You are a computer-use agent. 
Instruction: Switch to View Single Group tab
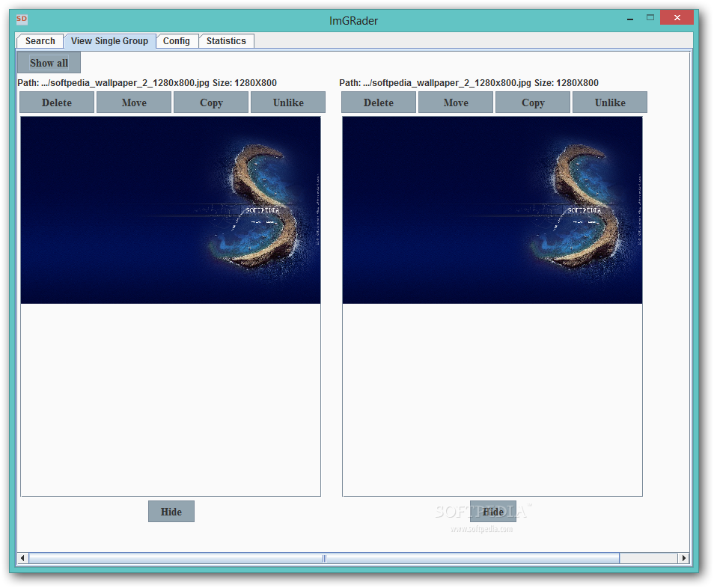point(109,41)
